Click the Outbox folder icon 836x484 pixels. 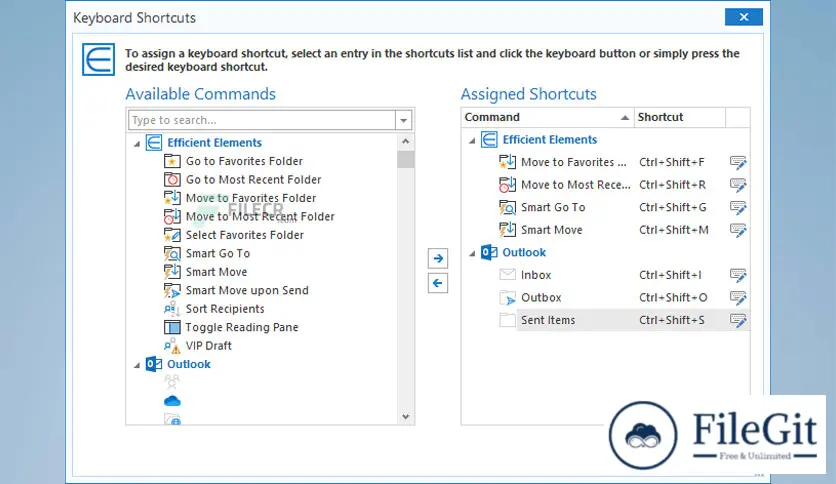point(508,297)
